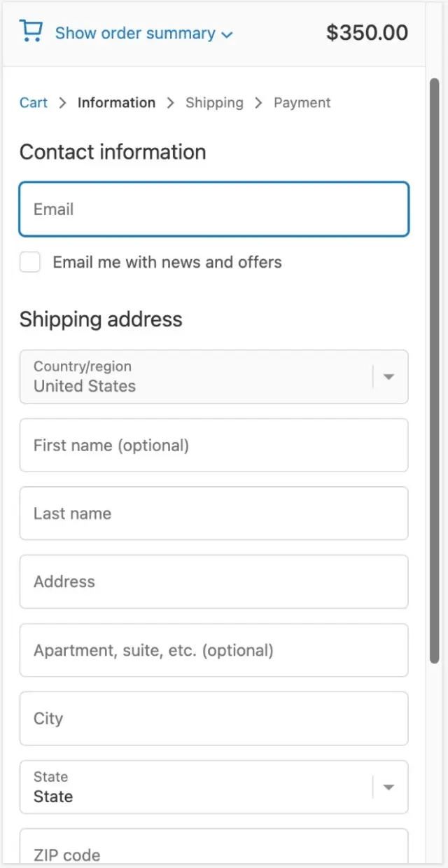Click the Address field

point(214,581)
